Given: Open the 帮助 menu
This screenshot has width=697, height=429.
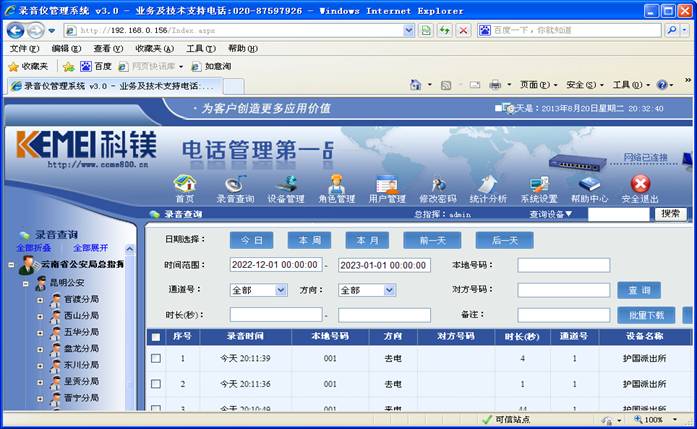Looking at the screenshot, I should (x=243, y=48).
